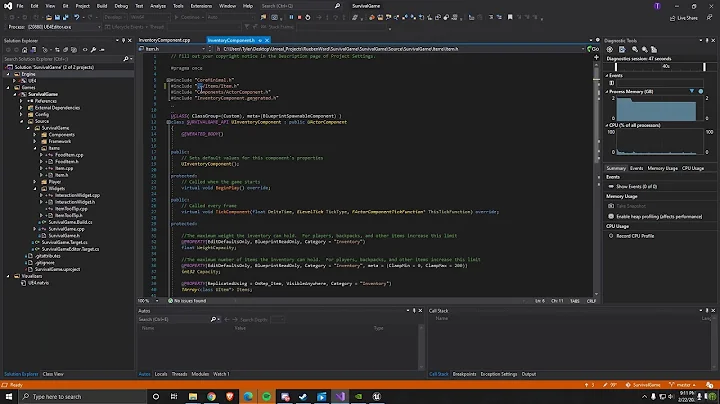
Task: Toggle auto-hide pin on Solution Explorer panel
Action: click(x=123, y=40)
